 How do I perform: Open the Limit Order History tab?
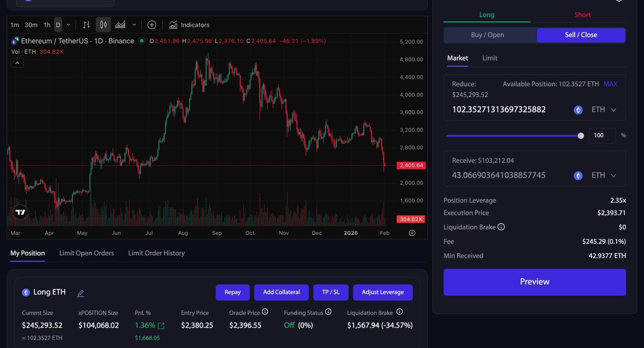[x=156, y=253]
